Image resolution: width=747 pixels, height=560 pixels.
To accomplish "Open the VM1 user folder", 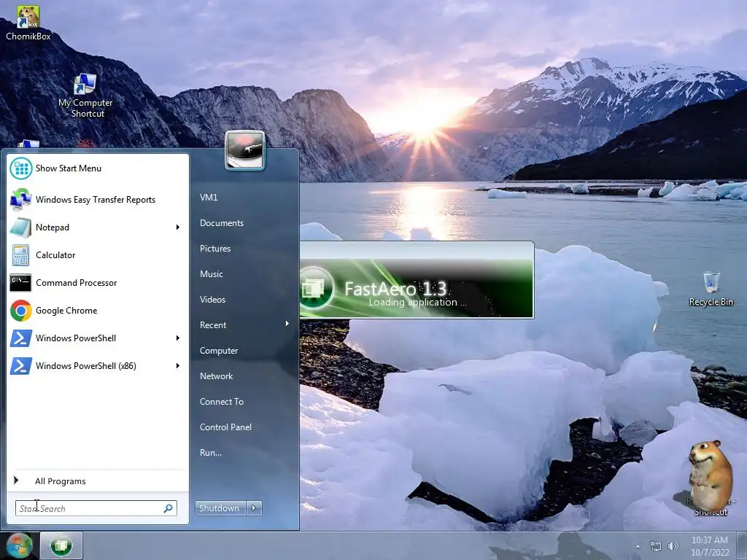I will [209, 197].
